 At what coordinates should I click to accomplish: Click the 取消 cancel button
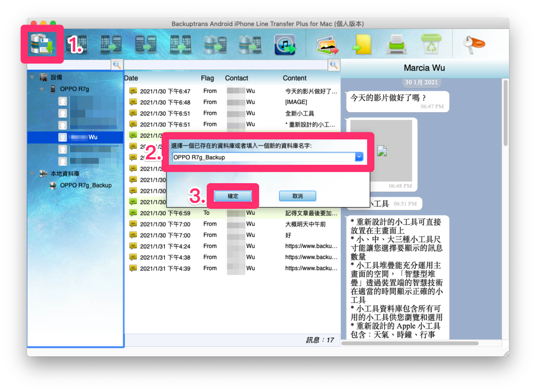[298, 196]
